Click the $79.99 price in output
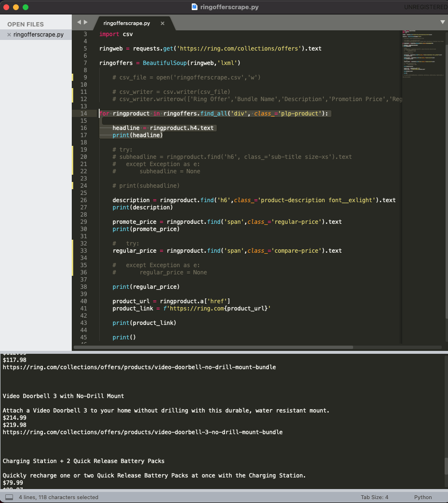The image size is (448, 503). pyautogui.click(x=13, y=482)
